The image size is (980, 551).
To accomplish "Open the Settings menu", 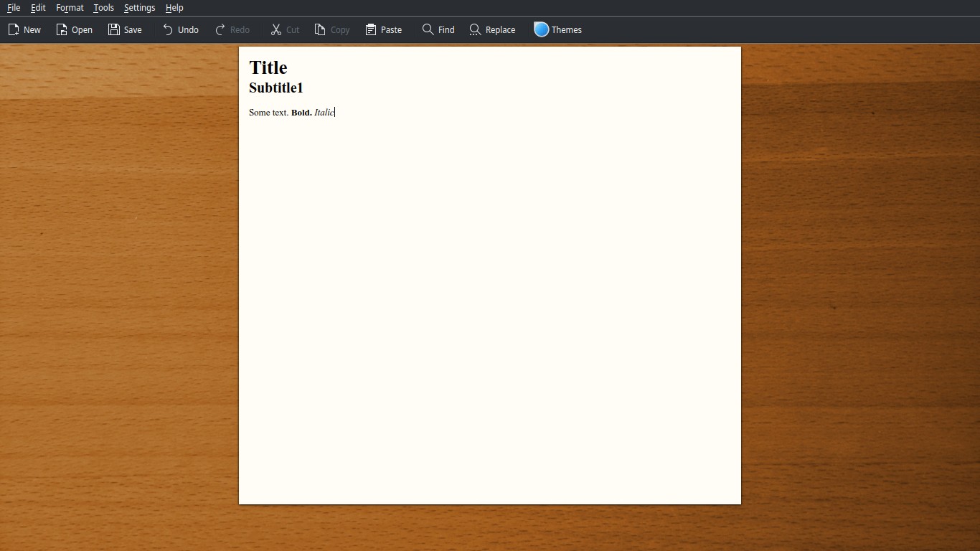I will [139, 8].
